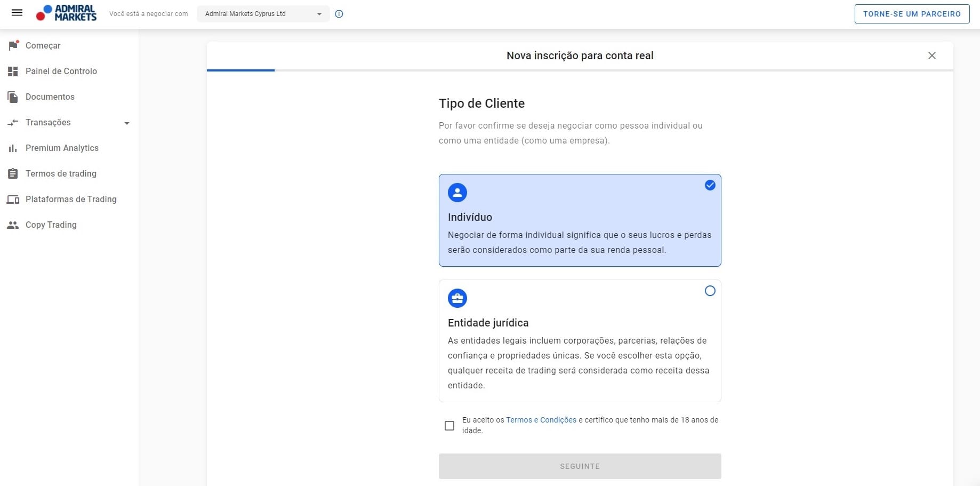Click the SEGUINTE button
Screen dimensions: 980x486
(580, 466)
